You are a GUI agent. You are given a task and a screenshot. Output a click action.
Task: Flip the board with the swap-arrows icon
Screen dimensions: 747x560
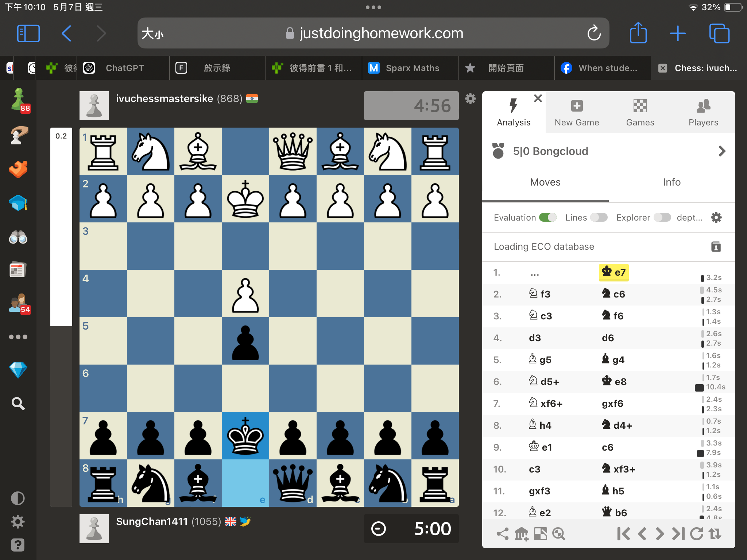(714, 534)
